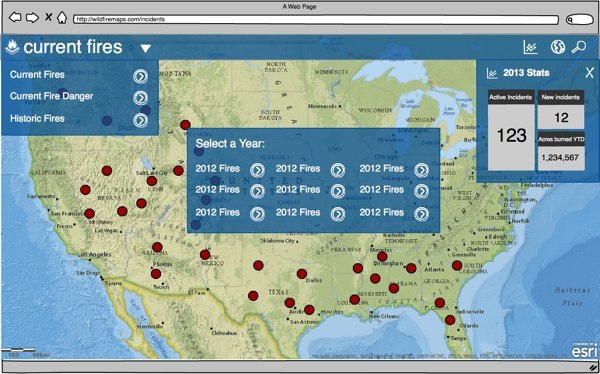Click the browser URL address field

point(316,19)
